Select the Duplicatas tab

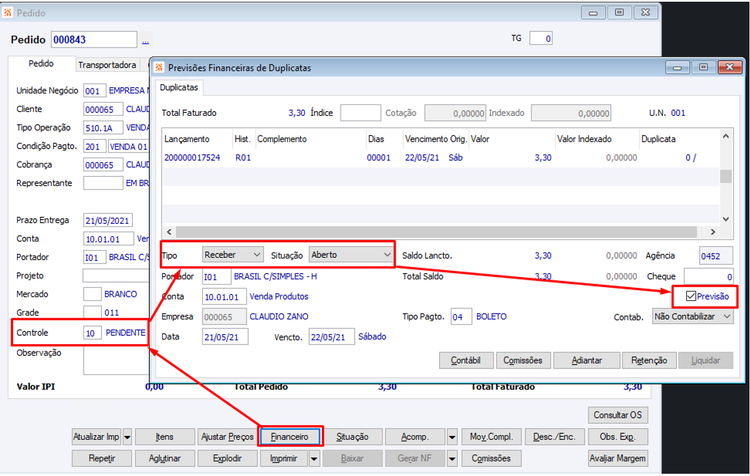tap(179, 88)
